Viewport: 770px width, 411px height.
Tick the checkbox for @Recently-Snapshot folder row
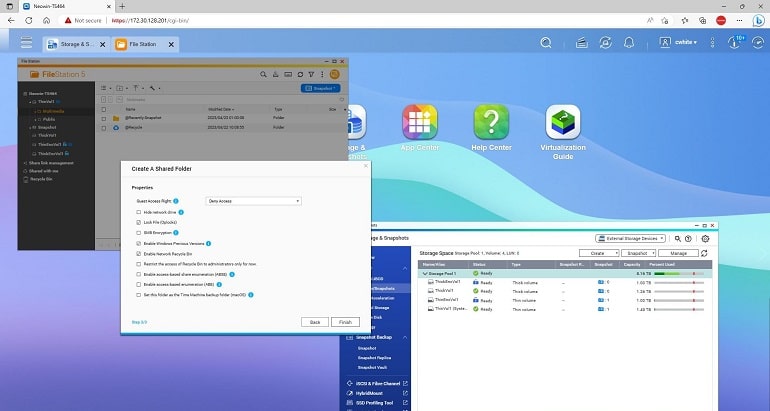(104, 118)
